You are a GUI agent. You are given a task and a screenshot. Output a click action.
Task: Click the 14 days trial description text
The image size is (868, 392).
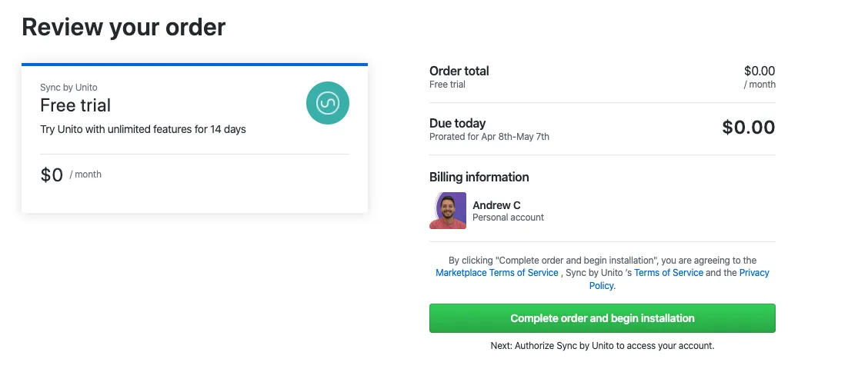click(143, 129)
